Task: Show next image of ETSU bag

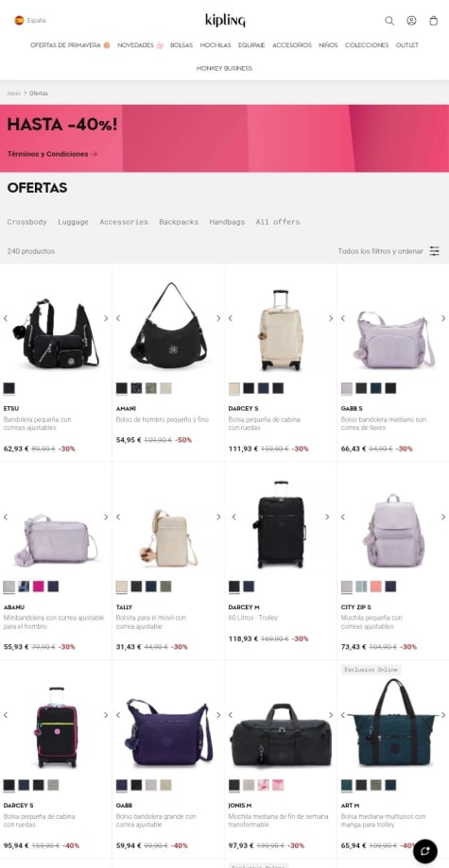Action: coord(106,317)
